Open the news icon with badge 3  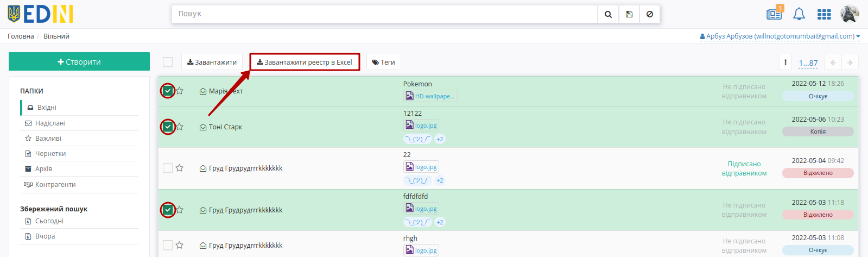tap(774, 14)
